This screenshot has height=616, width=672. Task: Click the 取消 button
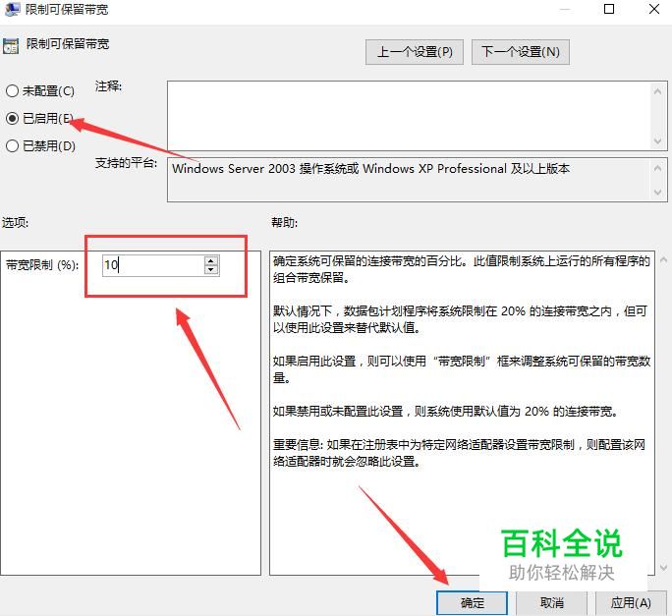(x=551, y=603)
